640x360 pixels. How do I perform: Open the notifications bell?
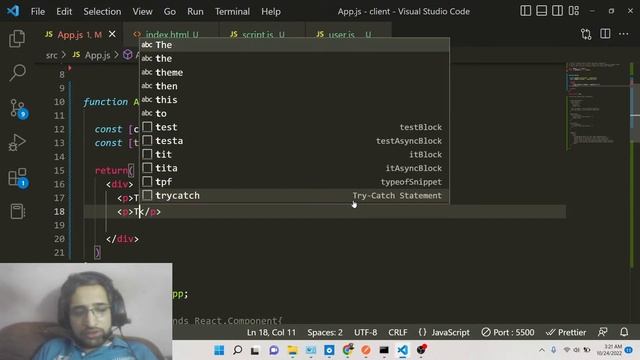click(624, 332)
